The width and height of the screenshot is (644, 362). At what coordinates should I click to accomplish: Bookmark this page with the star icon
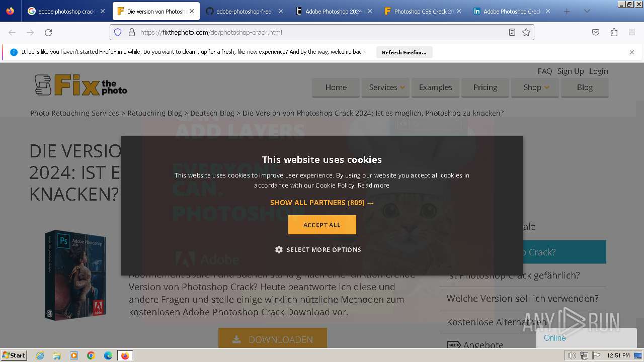tap(526, 32)
